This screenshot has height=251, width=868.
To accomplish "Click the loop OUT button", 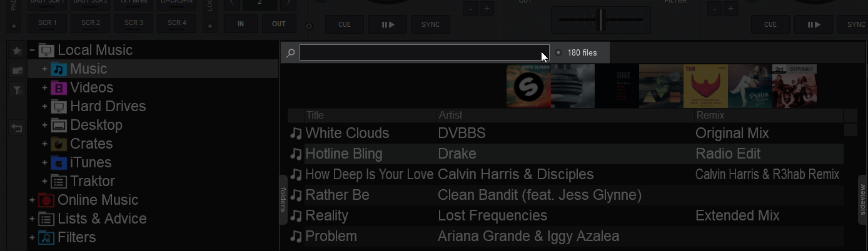I will click(279, 24).
